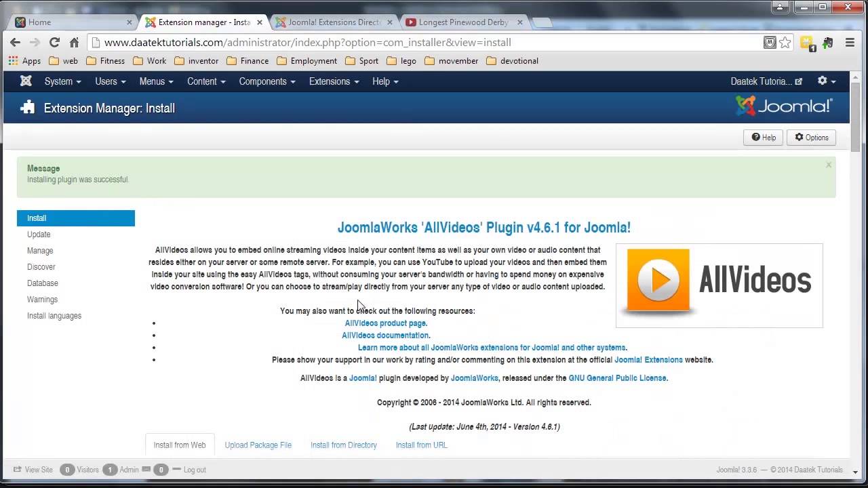Expand the Help menu in the top bar
This screenshot has width=868, height=488.
(x=385, y=81)
